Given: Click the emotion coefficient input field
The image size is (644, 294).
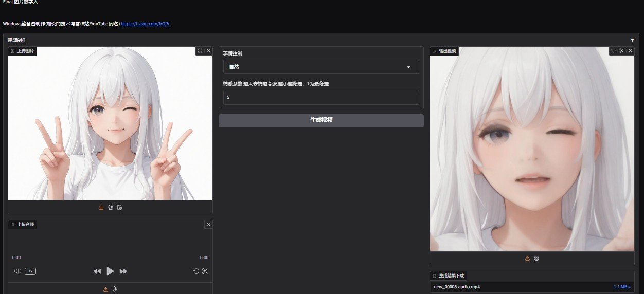Looking at the screenshot, I should coord(321,97).
